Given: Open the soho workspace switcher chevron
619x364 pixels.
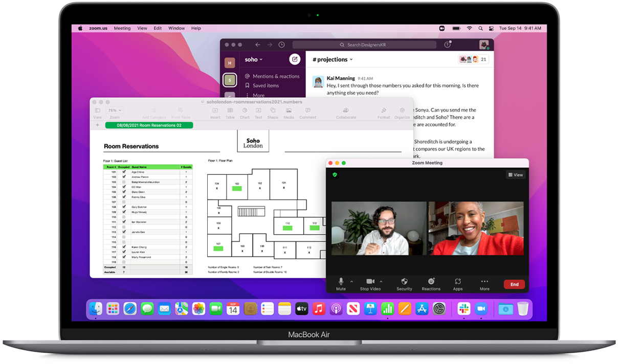Looking at the screenshot, I should 260,59.
